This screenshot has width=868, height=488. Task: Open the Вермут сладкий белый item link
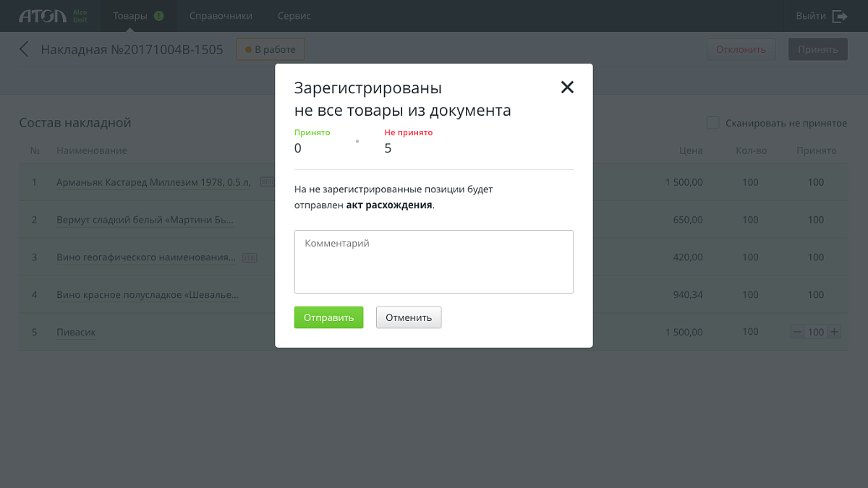145,220
